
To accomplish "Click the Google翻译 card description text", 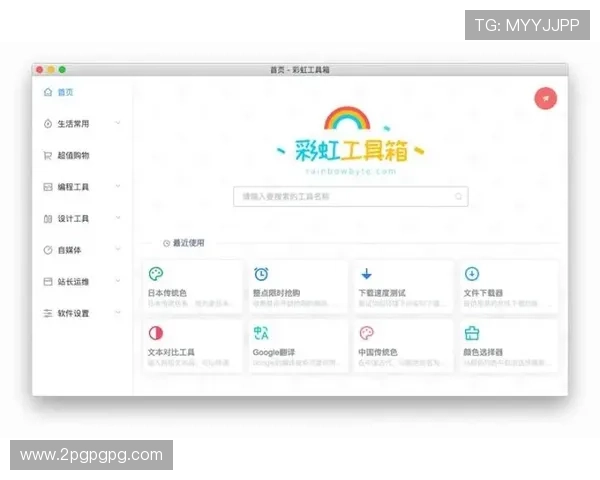I will pos(295,362).
